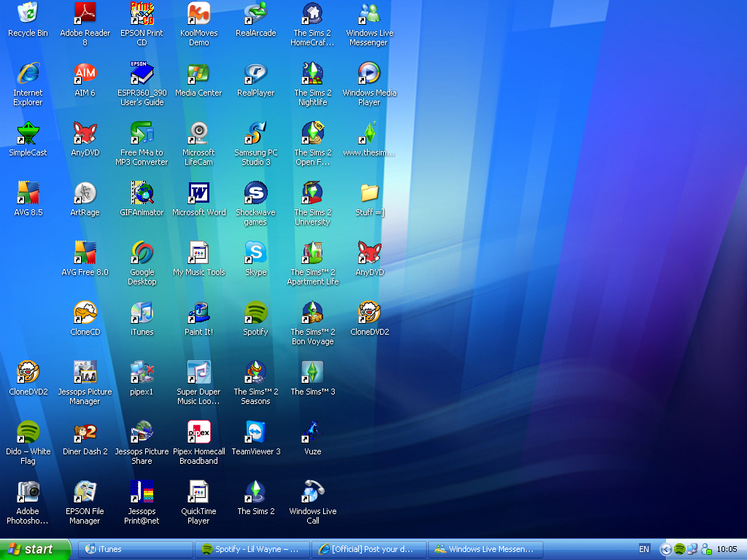747x560 pixels.
Task: Open the Recycle Bin desktop icon
Action: tap(28, 14)
